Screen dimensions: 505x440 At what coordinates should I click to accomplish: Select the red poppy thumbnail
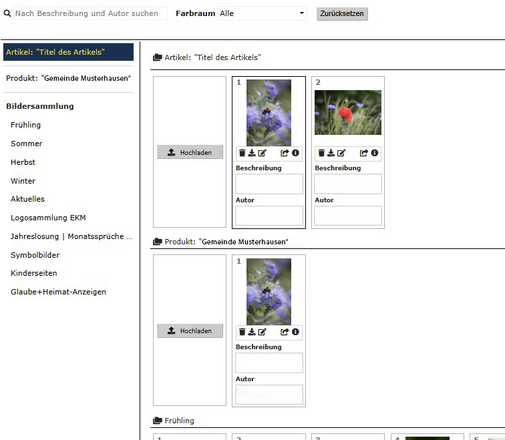[x=348, y=112]
